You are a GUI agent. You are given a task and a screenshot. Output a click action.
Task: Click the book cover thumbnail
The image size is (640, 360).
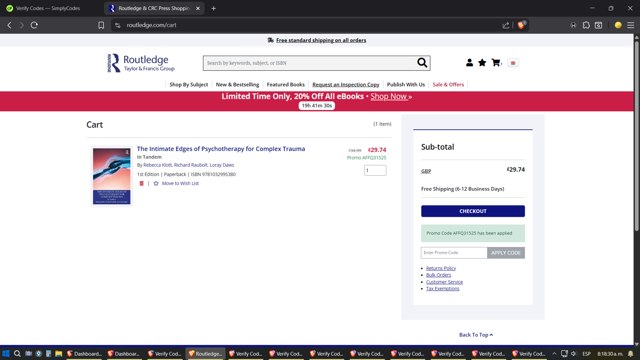pos(111,176)
